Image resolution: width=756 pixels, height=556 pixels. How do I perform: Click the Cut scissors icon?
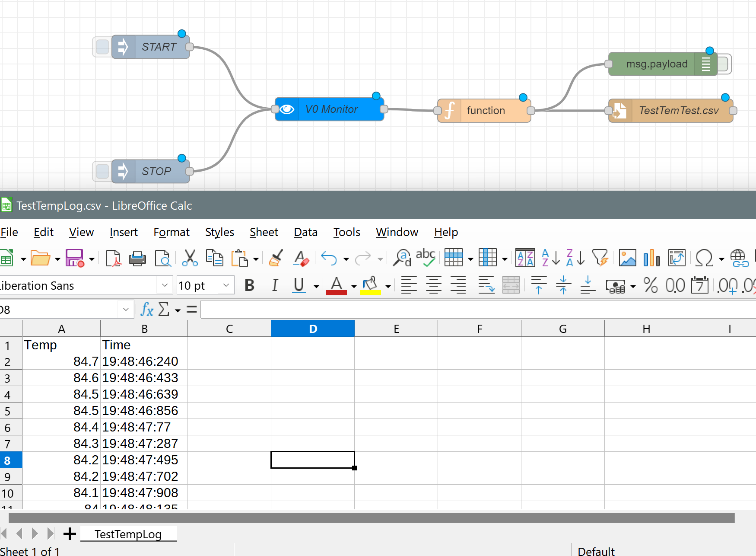190,258
